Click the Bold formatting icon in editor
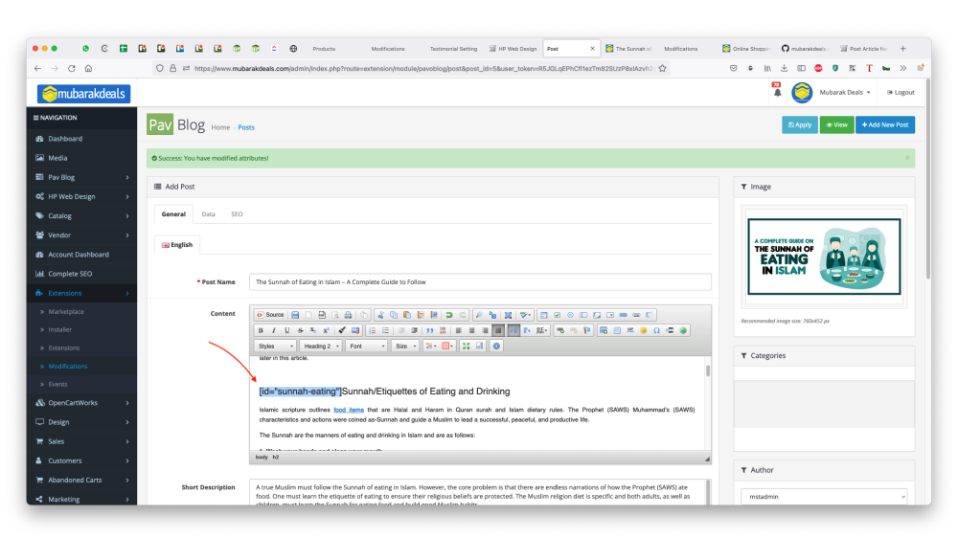Screen dimensions: 958x560 click(x=260, y=330)
